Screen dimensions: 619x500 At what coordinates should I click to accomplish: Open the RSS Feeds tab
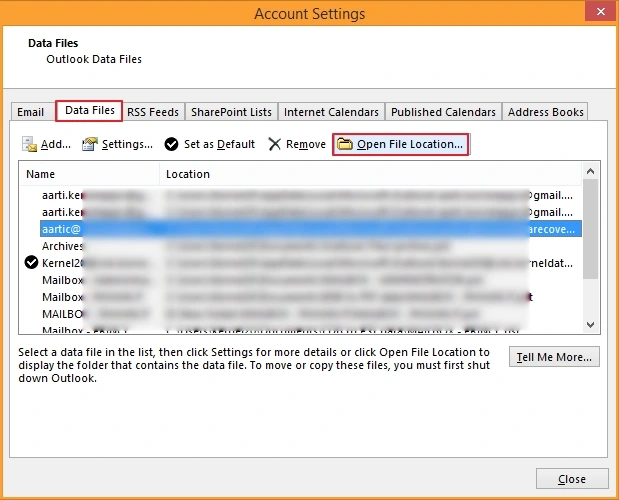click(153, 112)
